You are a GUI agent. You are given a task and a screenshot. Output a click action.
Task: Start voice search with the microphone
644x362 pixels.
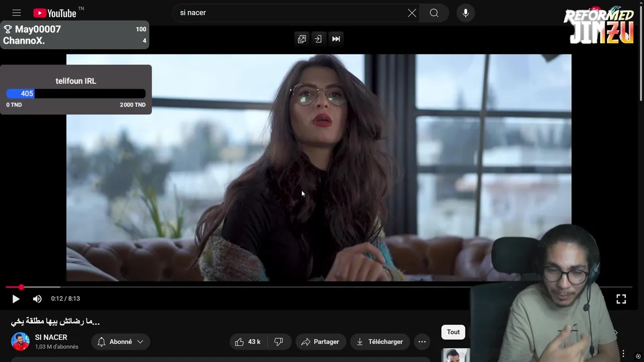[x=466, y=13]
